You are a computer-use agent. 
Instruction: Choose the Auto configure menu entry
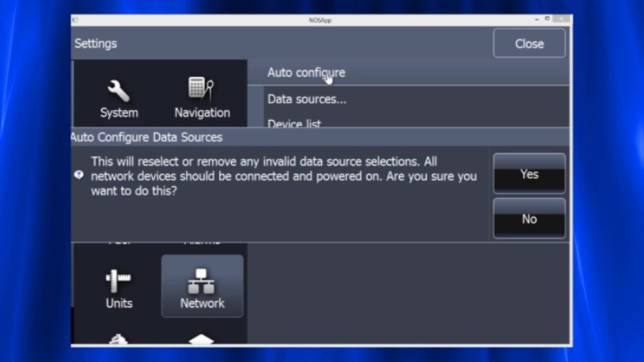(x=306, y=73)
